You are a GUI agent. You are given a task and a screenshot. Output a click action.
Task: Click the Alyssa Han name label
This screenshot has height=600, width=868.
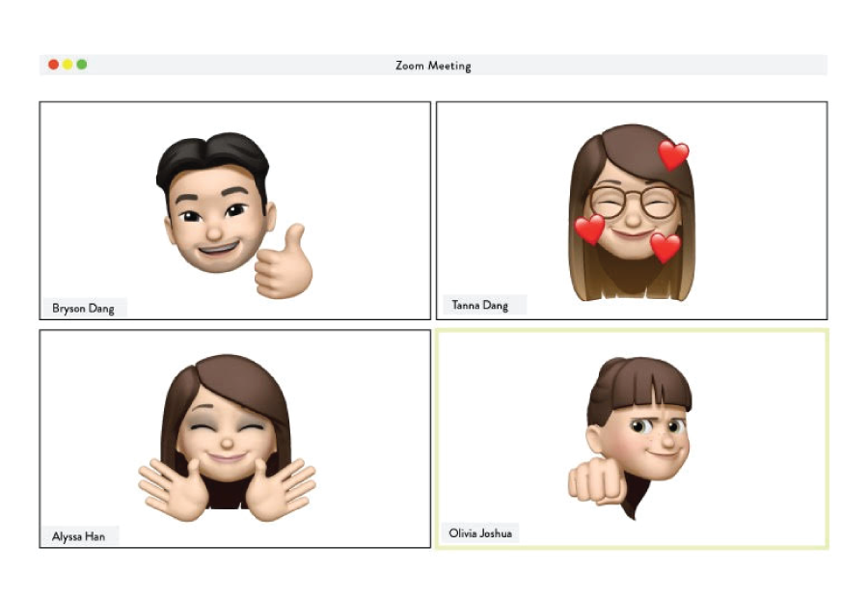(x=78, y=536)
